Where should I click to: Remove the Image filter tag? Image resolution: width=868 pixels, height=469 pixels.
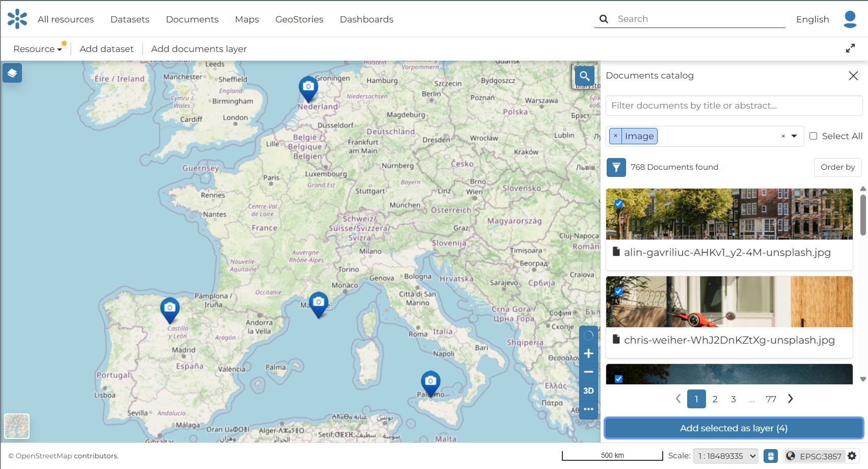[x=615, y=136]
